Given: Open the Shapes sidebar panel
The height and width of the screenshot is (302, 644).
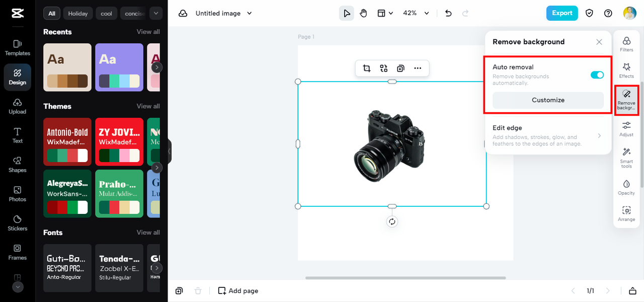Looking at the screenshot, I should [18, 165].
